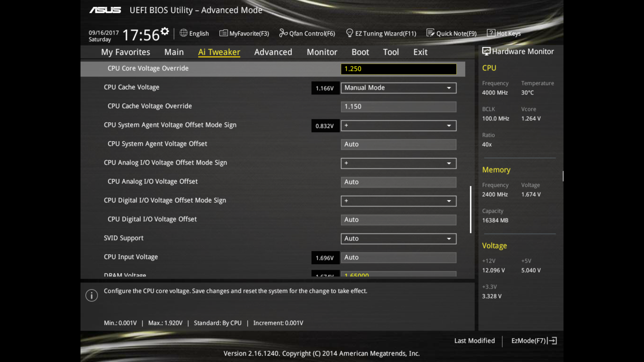The height and width of the screenshot is (362, 644).
Task: Click the settings list vertical scrollbar
Action: [x=471, y=209]
